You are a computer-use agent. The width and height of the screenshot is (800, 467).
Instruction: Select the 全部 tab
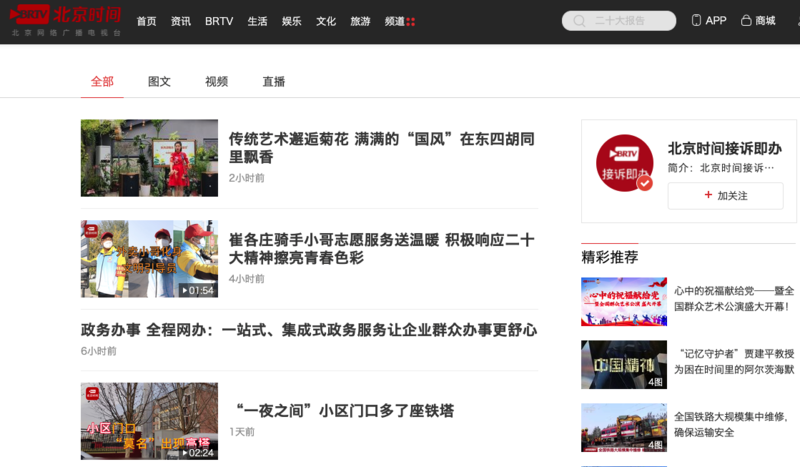(x=102, y=82)
